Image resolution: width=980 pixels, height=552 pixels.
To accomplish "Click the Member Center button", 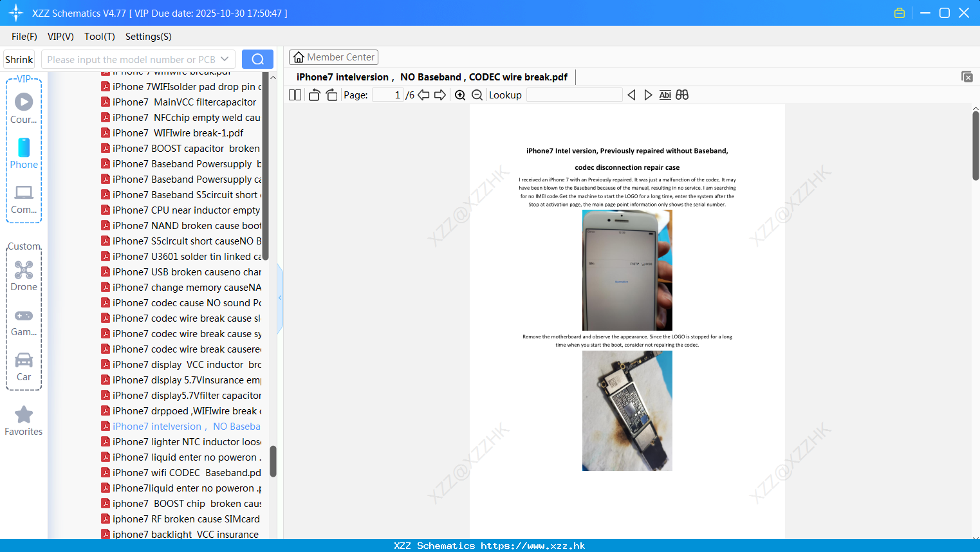I will coord(333,57).
